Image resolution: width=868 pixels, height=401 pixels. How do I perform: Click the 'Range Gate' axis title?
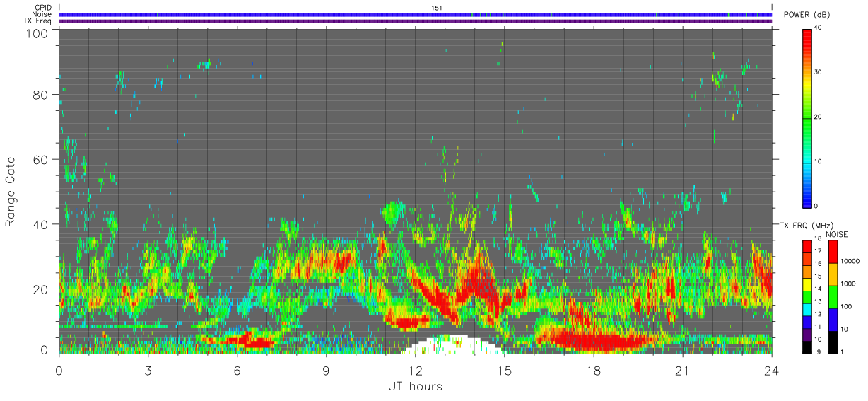(x=11, y=192)
